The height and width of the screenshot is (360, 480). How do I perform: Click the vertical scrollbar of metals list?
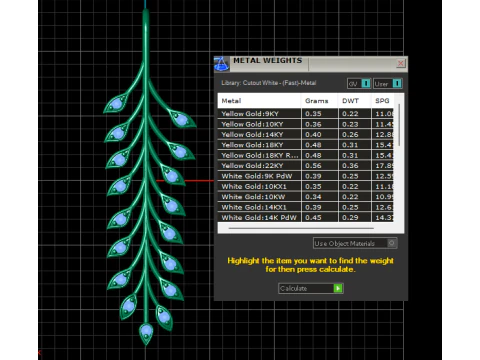399,125
